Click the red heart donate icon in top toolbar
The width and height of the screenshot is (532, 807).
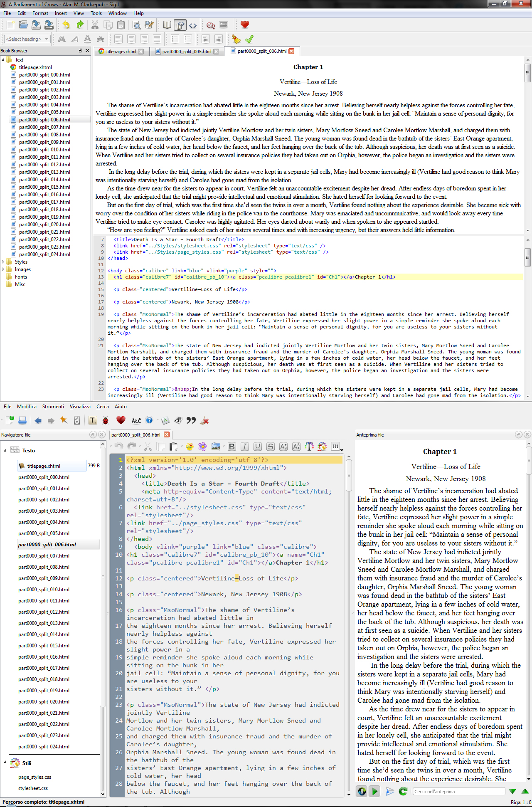point(245,25)
